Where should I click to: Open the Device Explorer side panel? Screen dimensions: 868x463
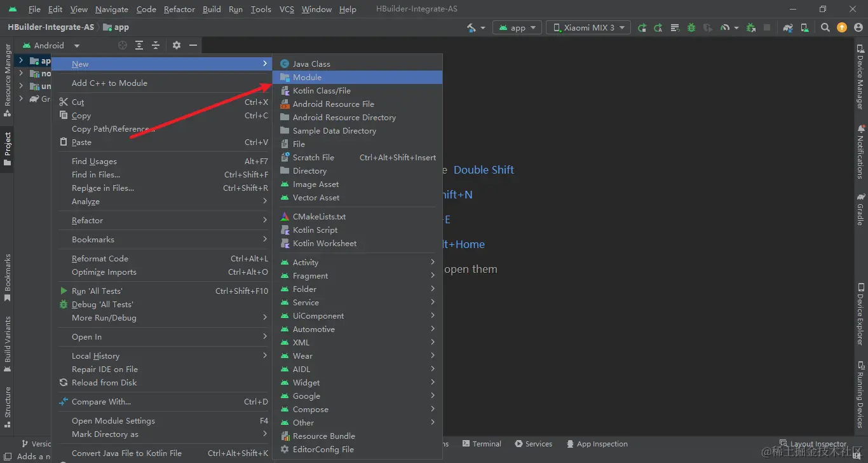860,314
